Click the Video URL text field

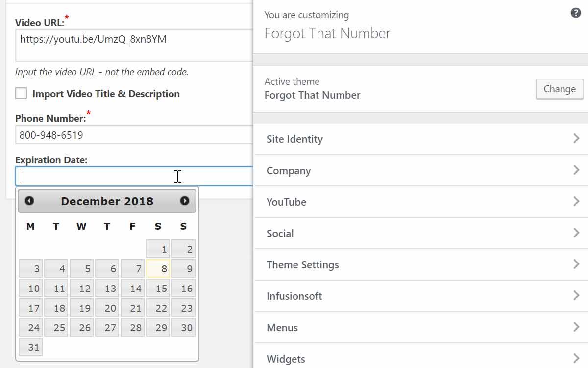(134, 45)
